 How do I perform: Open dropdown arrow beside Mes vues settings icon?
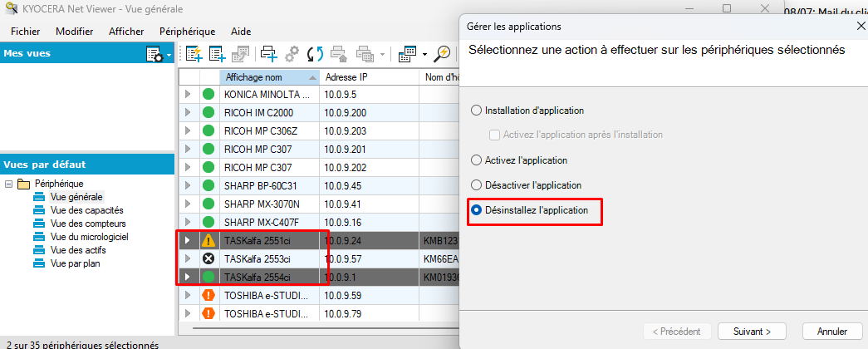pyautogui.click(x=169, y=54)
